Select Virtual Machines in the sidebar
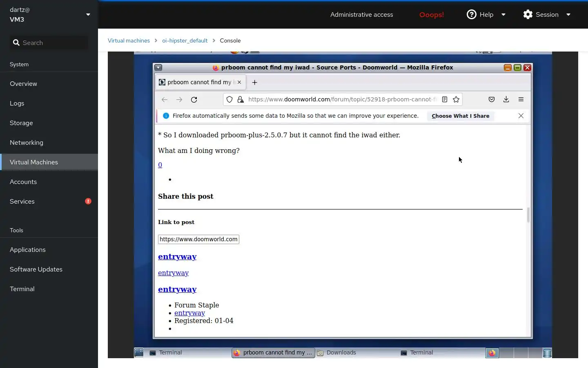Image resolution: width=588 pixels, height=368 pixels. click(49, 162)
